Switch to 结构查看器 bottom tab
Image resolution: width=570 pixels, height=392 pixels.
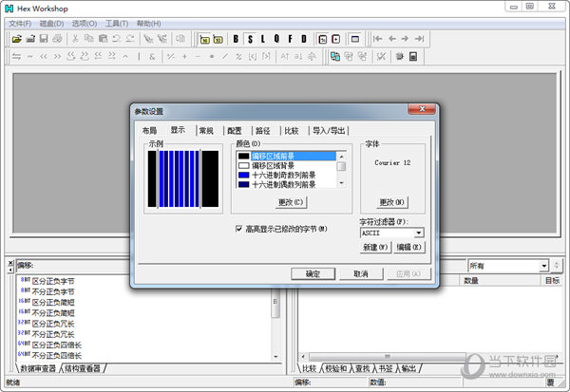click(x=83, y=368)
